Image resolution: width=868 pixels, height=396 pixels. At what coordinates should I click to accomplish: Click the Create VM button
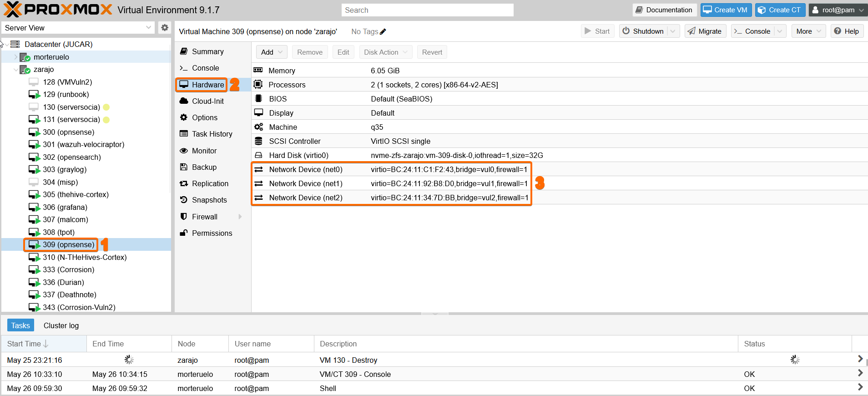point(726,10)
